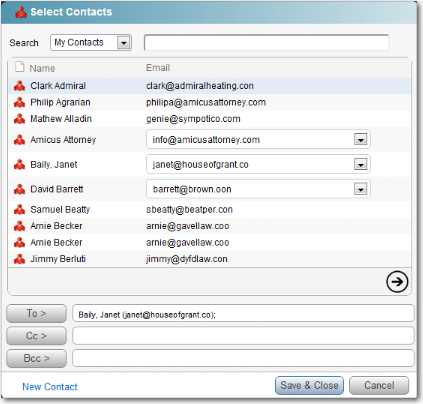
Task: Click the contact icon beside Amicus Attorney
Action: 20,140
